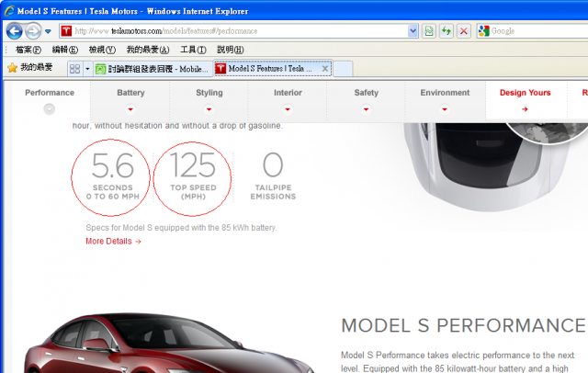Click the red arrow under Safety

[x=366, y=109]
